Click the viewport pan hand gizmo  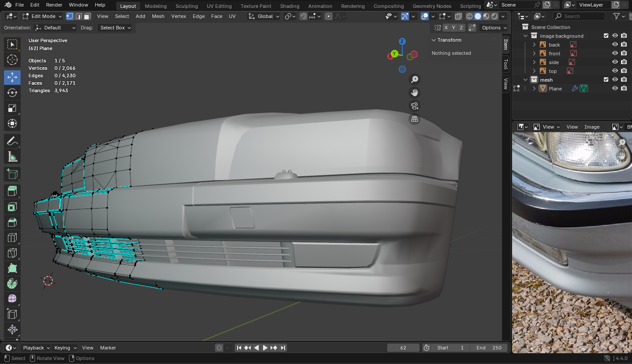414,93
